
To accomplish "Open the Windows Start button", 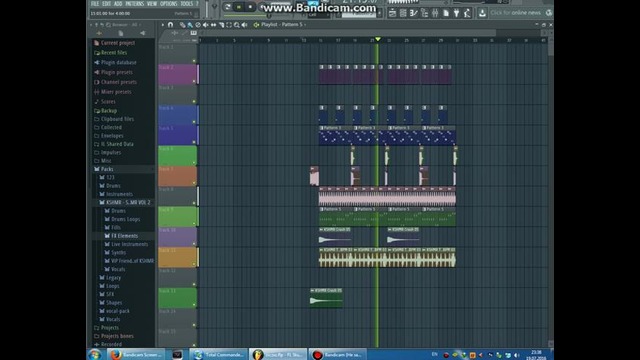I will tap(95, 355).
